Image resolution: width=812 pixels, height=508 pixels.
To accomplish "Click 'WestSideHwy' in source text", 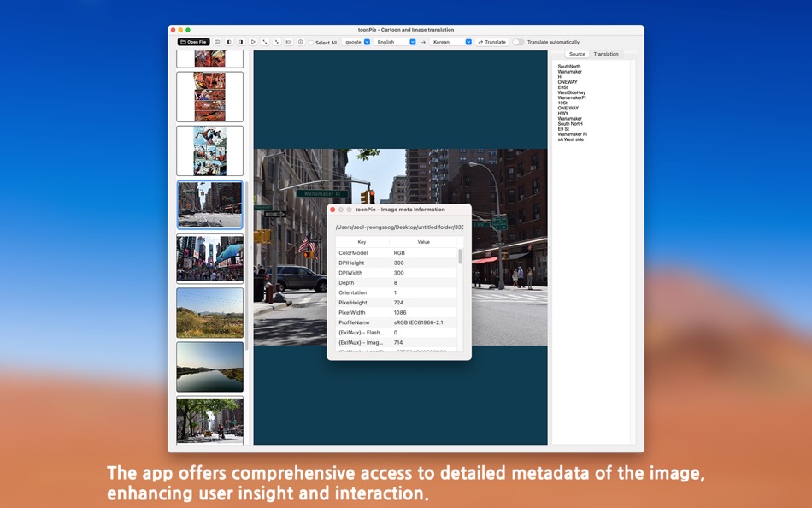I will [x=571, y=92].
